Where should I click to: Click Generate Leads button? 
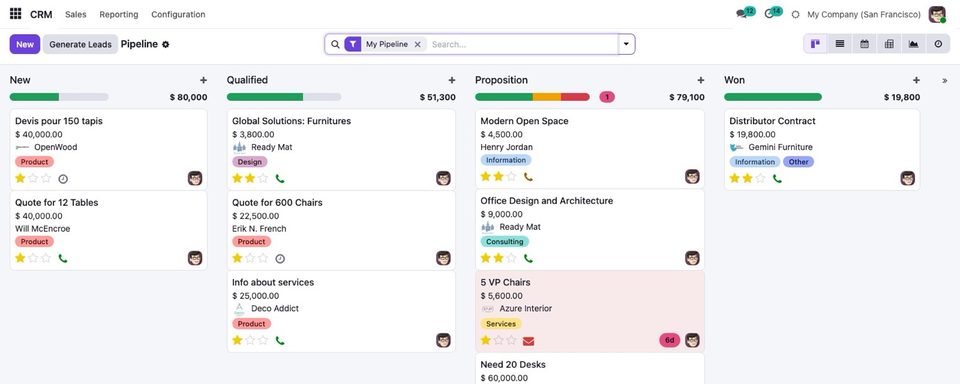coord(80,44)
